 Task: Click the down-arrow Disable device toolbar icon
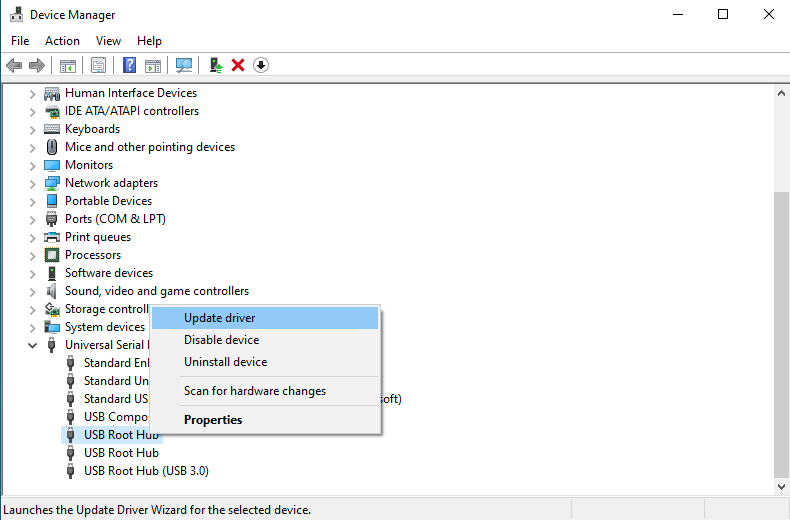261,65
